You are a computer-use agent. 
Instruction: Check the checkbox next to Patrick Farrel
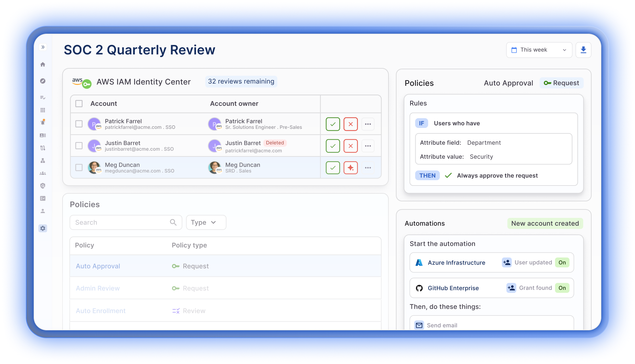[79, 124]
